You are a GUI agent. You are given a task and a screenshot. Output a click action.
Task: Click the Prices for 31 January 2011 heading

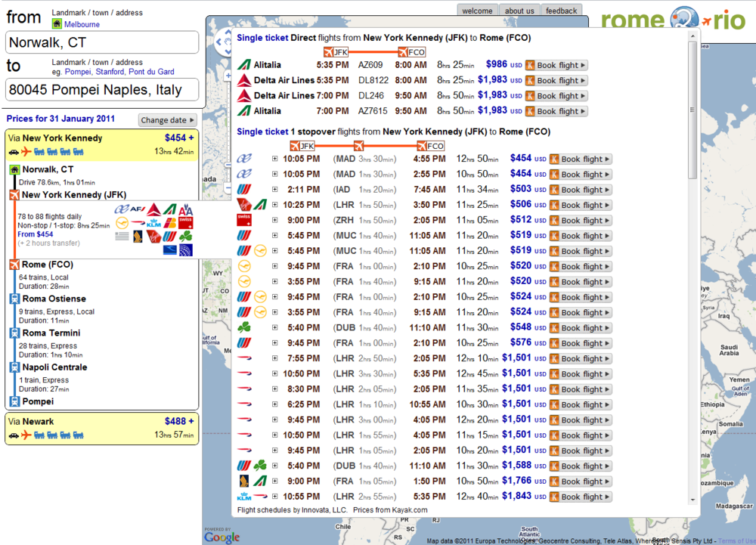(x=60, y=119)
